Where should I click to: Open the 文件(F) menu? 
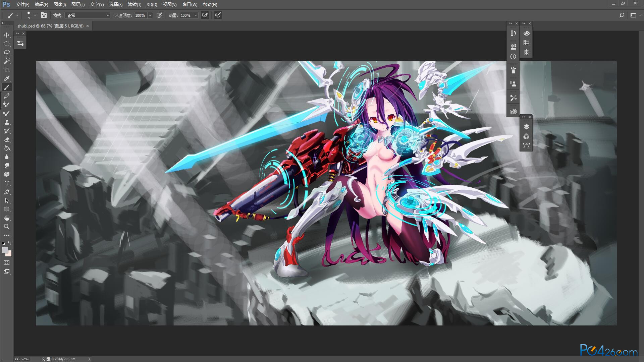tap(22, 4)
